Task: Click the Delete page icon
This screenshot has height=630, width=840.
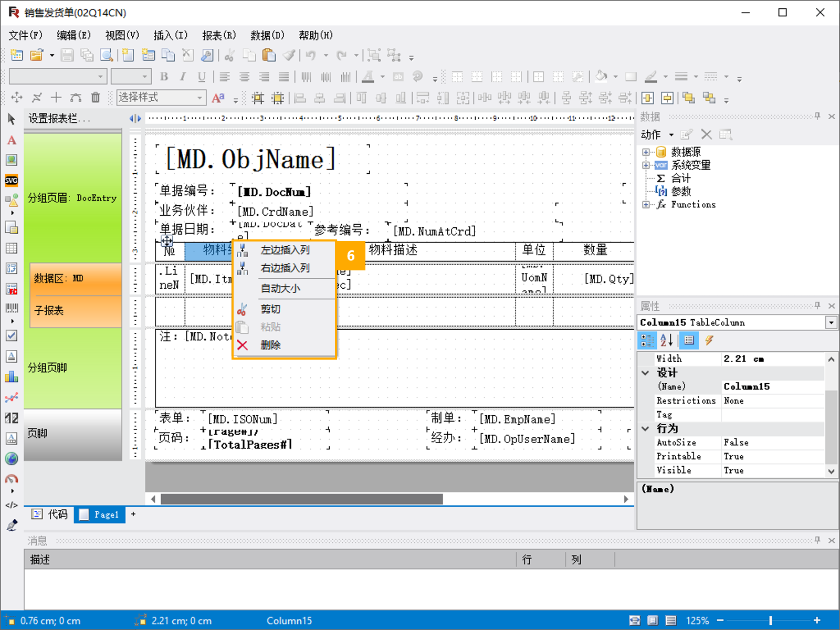Action: [187, 55]
